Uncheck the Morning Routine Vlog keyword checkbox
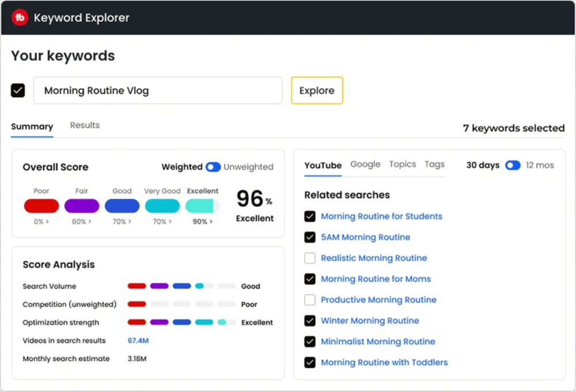The width and height of the screenshot is (576, 392). click(18, 90)
